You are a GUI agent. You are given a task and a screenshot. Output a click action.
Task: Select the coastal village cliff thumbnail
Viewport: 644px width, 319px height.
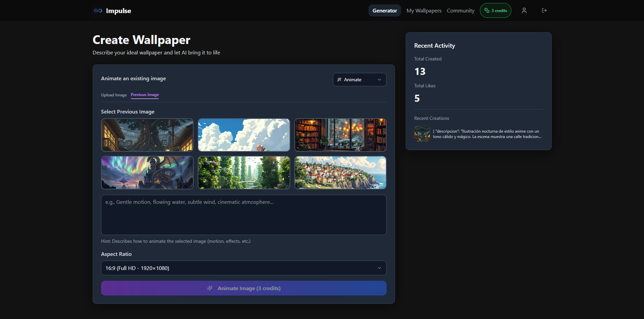pos(340,173)
